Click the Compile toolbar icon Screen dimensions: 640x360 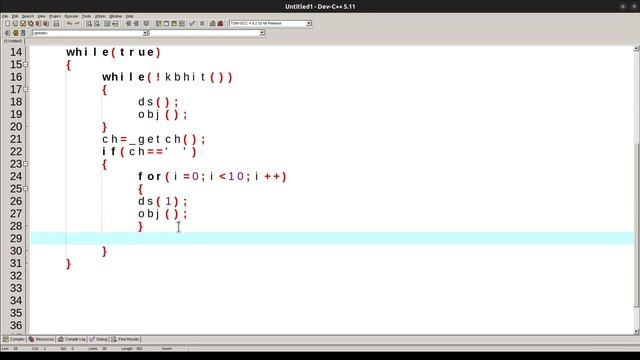[x=158, y=23]
